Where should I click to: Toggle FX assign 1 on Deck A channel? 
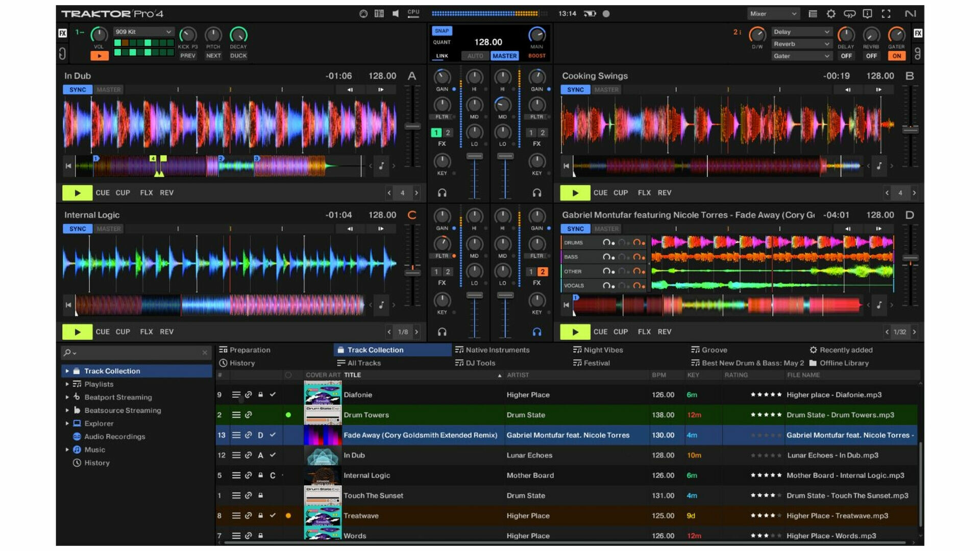pyautogui.click(x=436, y=133)
